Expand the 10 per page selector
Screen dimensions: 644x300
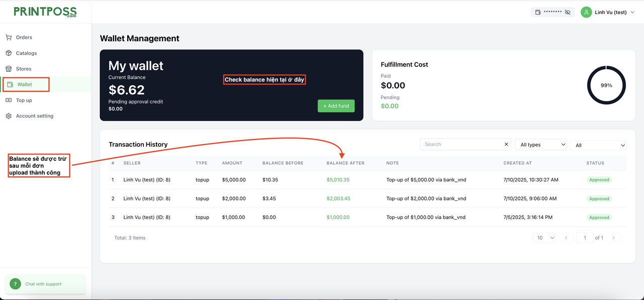(x=544, y=238)
